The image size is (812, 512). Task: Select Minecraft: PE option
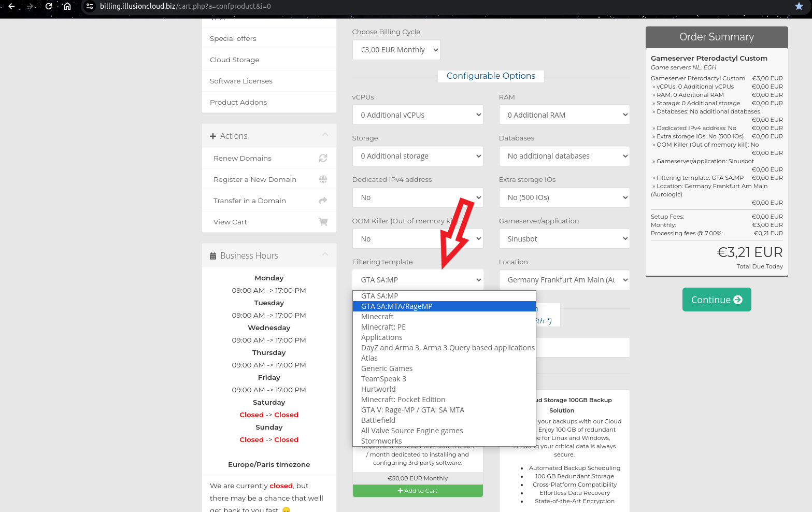(444, 327)
